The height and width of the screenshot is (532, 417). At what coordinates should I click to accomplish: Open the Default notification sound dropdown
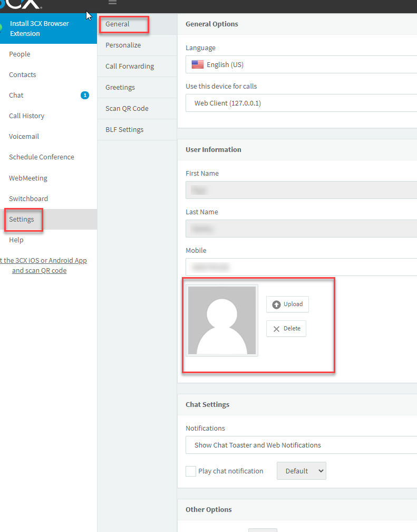coord(302,471)
